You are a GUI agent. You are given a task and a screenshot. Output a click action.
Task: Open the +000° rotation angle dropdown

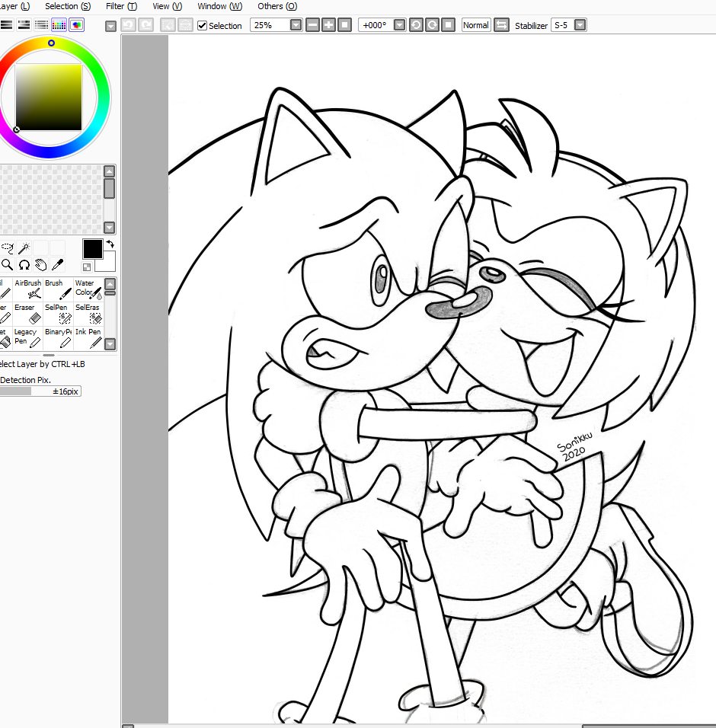point(399,25)
